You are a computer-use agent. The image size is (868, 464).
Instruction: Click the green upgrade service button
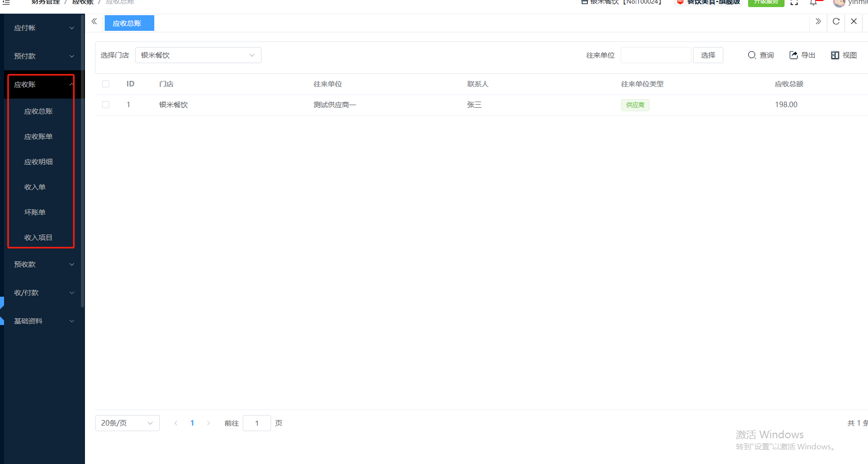click(x=766, y=3)
